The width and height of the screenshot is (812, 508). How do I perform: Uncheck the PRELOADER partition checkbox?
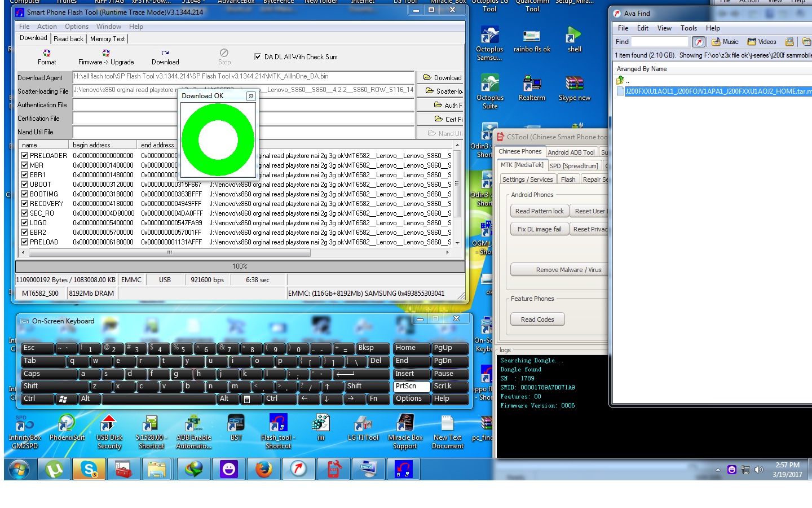point(25,155)
